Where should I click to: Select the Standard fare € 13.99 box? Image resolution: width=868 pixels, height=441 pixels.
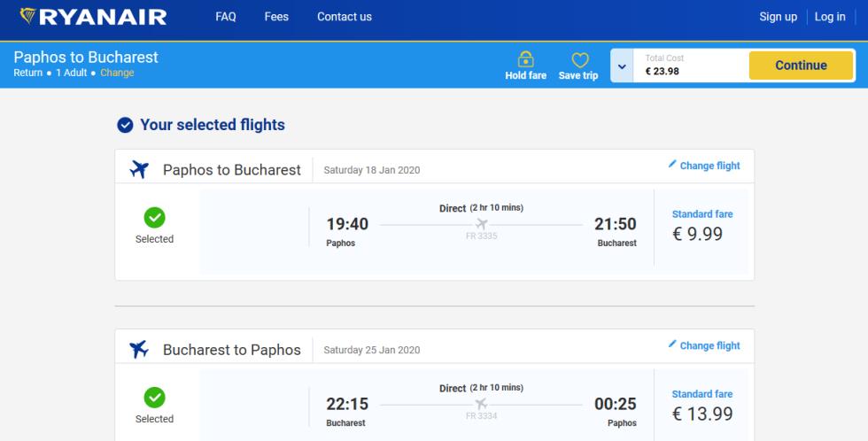(x=701, y=406)
